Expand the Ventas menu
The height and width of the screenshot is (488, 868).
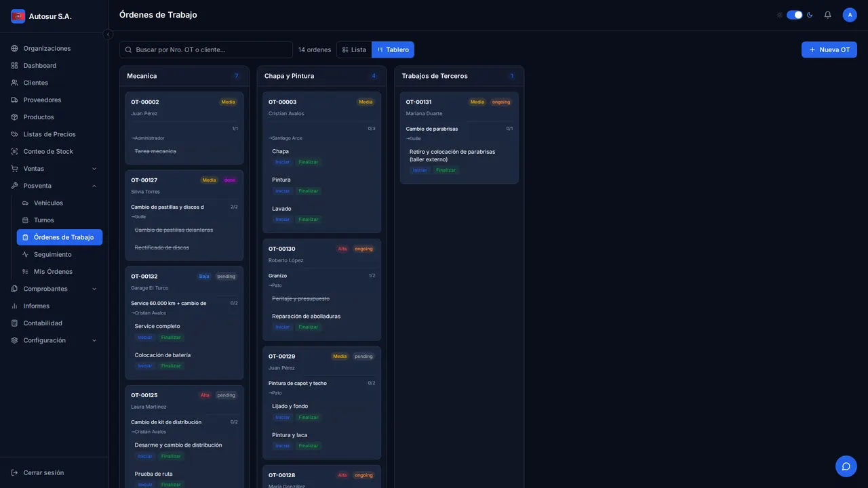coord(54,169)
